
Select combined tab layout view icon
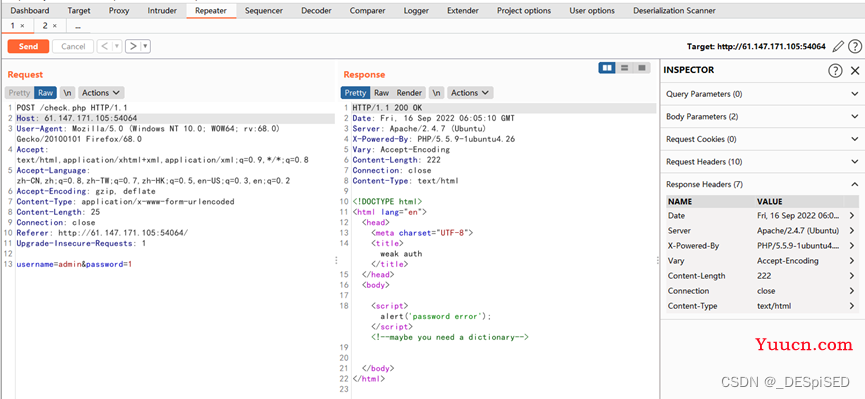(642, 67)
